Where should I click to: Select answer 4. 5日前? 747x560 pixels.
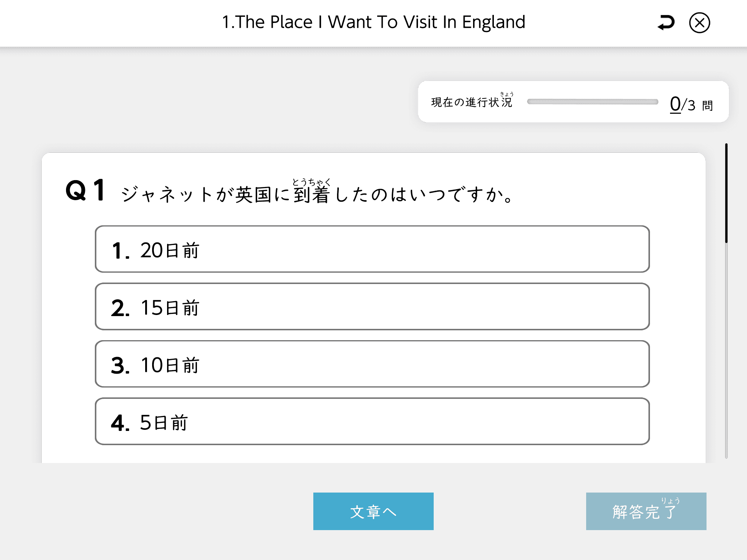(372, 421)
